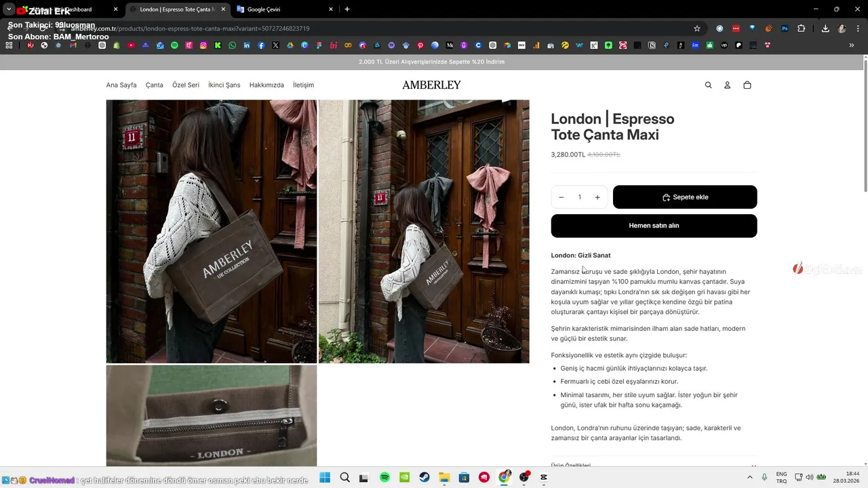Screen dimensions: 868x488
Task: Open the shopping cart icon
Action: [747, 85]
